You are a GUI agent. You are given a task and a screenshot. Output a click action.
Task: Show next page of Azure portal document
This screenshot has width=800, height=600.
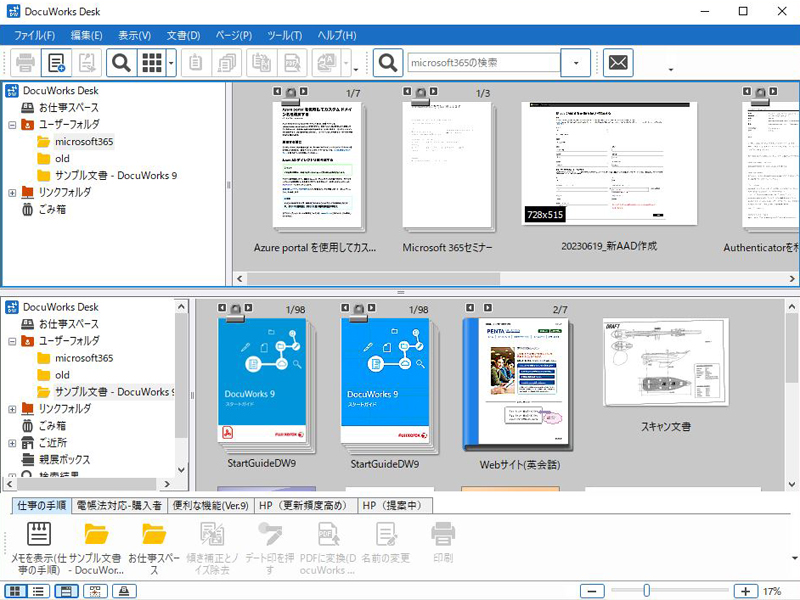304,91
